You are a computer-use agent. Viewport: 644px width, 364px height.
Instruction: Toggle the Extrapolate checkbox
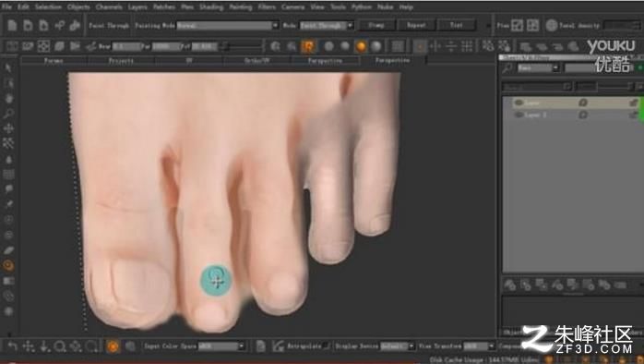327,346
